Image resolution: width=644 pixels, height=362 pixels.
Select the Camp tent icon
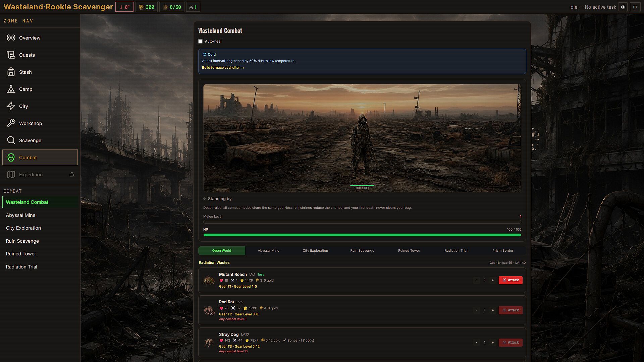(x=11, y=89)
